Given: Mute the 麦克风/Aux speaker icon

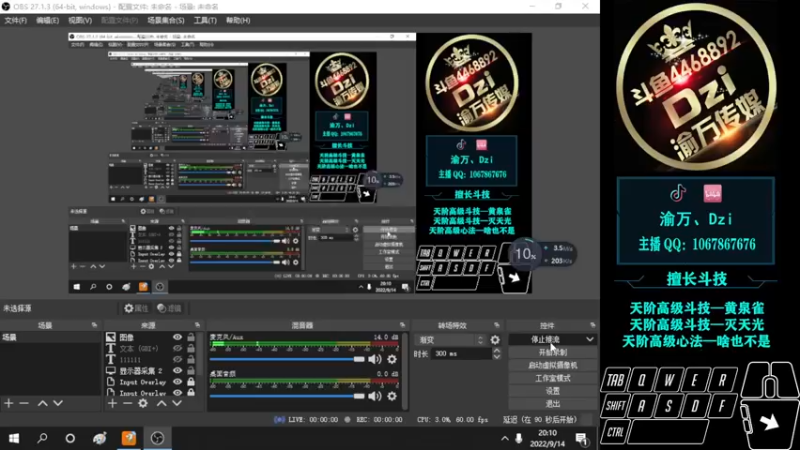Looking at the screenshot, I should [375, 359].
